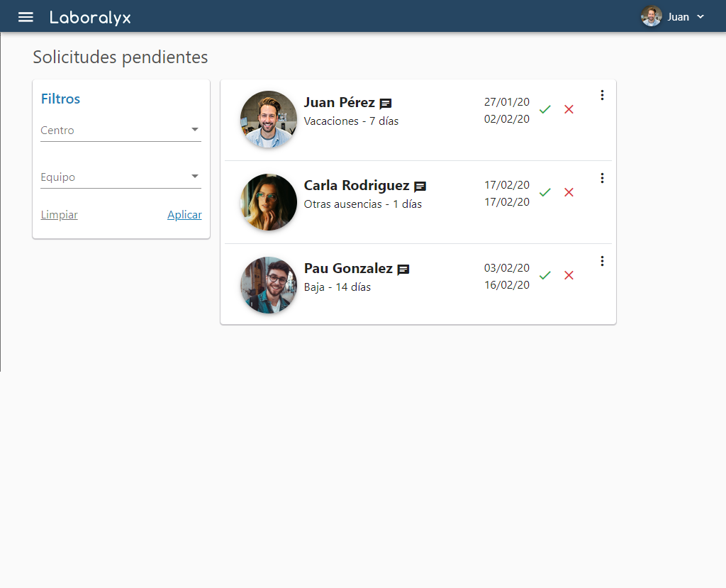Click 'Vacaciones - 7 días' text
This screenshot has width=726, height=588.
(x=351, y=121)
